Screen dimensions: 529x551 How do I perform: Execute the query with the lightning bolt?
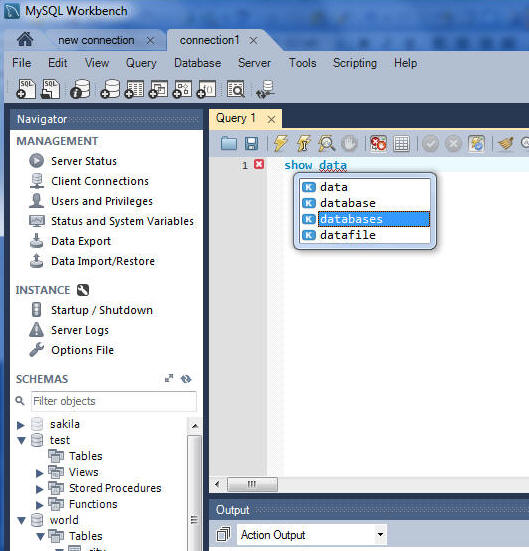[x=280, y=143]
